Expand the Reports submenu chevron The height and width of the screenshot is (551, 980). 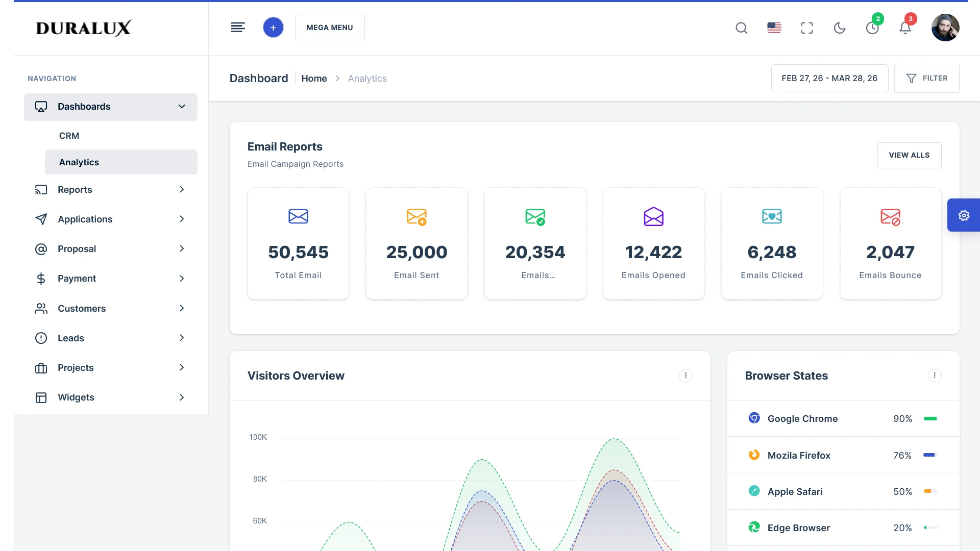tap(182, 189)
